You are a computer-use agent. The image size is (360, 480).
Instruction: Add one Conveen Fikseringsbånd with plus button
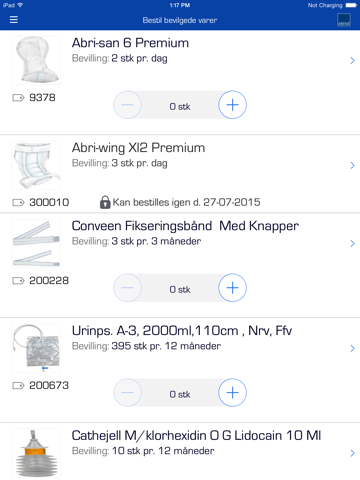click(232, 288)
